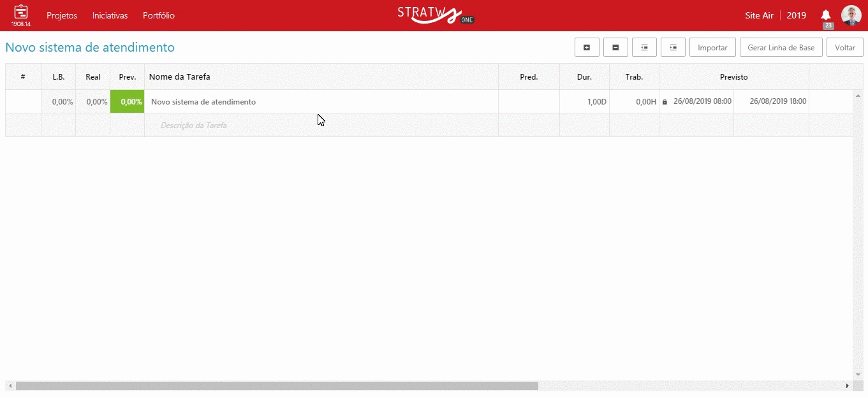This screenshot has width=868, height=397.
Task: Click the Importar button
Action: pyautogui.click(x=712, y=48)
